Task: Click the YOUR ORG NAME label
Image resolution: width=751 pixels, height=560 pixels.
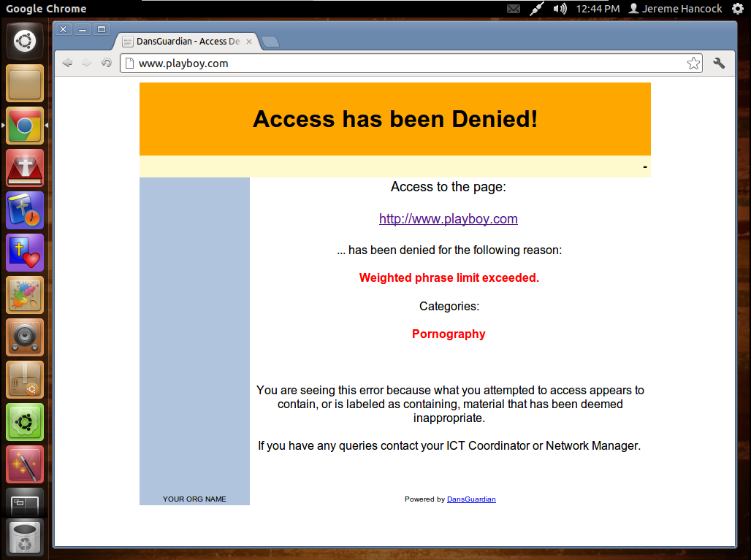Action: click(x=194, y=499)
